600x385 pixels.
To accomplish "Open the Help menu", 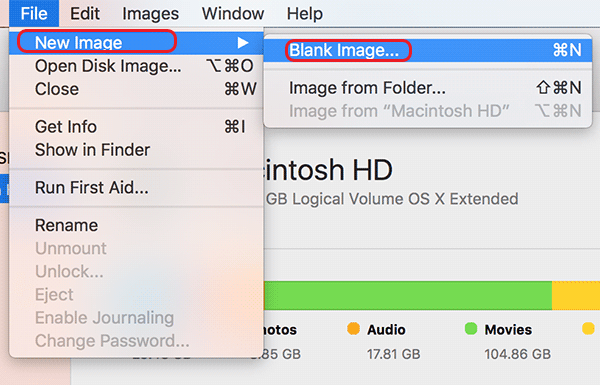I will click(305, 14).
